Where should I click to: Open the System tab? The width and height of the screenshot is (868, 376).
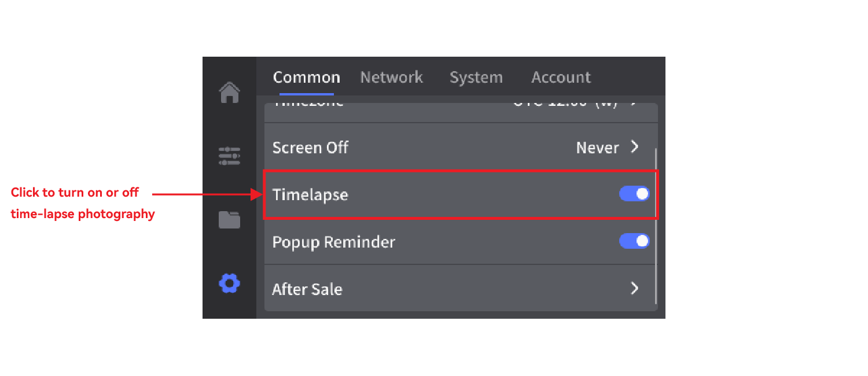[x=476, y=78]
